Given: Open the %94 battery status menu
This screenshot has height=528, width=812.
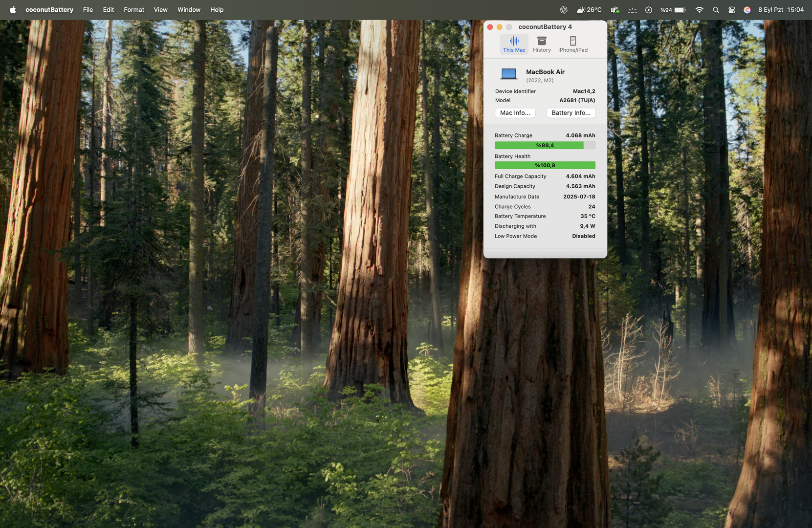Looking at the screenshot, I should (x=673, y=10).
